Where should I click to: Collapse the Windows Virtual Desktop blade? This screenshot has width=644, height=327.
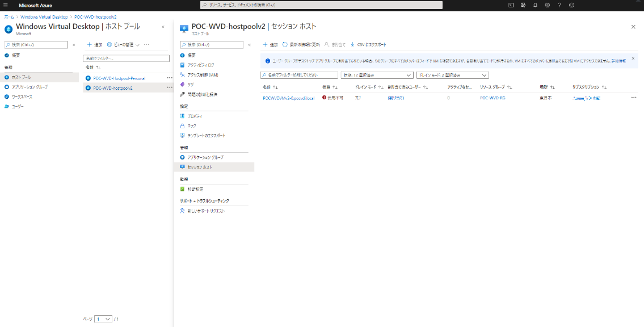163,27
